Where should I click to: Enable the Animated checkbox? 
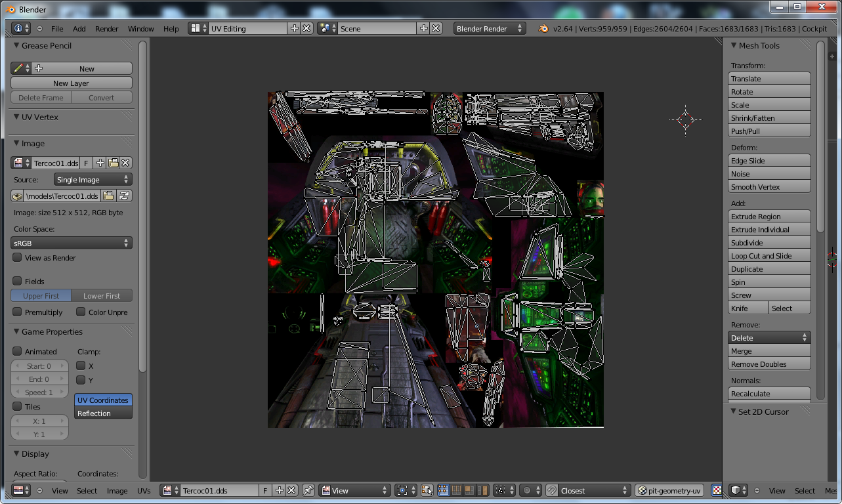[x=18, y=351]
